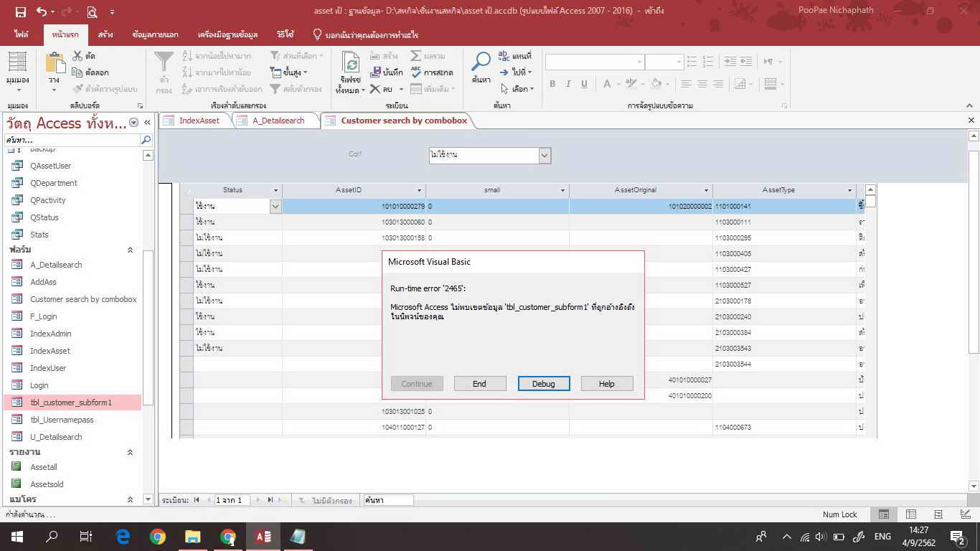This screenshot has width=980, height=551.
Task: Click the Replace (แทนที่) icon
Action: point(504,55)
